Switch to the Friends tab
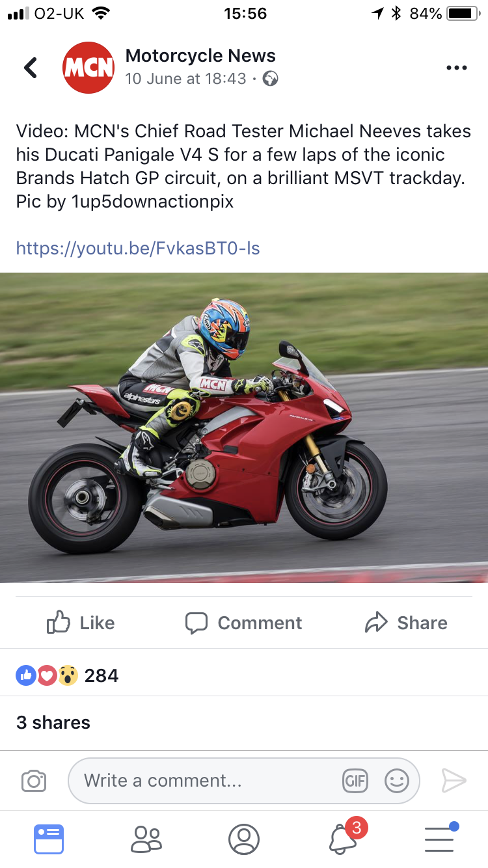Image resolution: width=488 pixels, height=868 pixels. pyautogui.click(x=146, y=839)
